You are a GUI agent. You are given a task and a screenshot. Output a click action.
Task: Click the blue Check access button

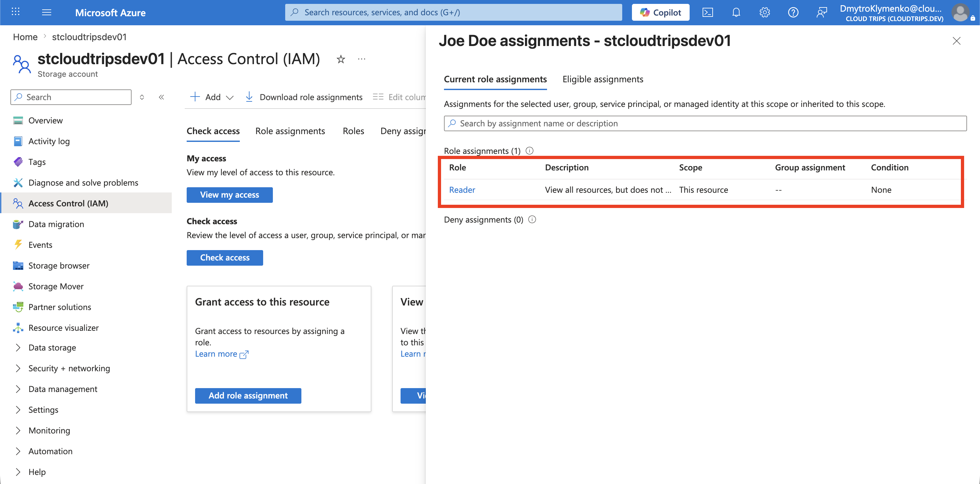click(225, 258)
